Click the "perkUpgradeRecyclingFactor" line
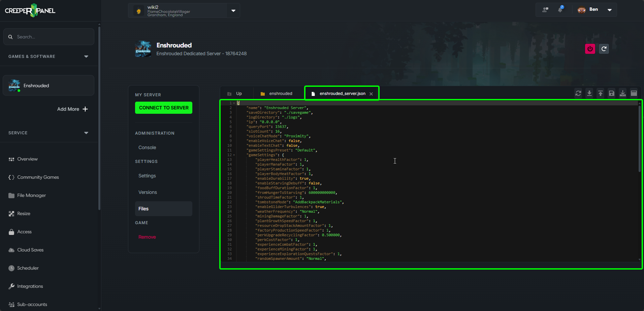Screen dimensions: 644x311 click(x=298, y=235)
